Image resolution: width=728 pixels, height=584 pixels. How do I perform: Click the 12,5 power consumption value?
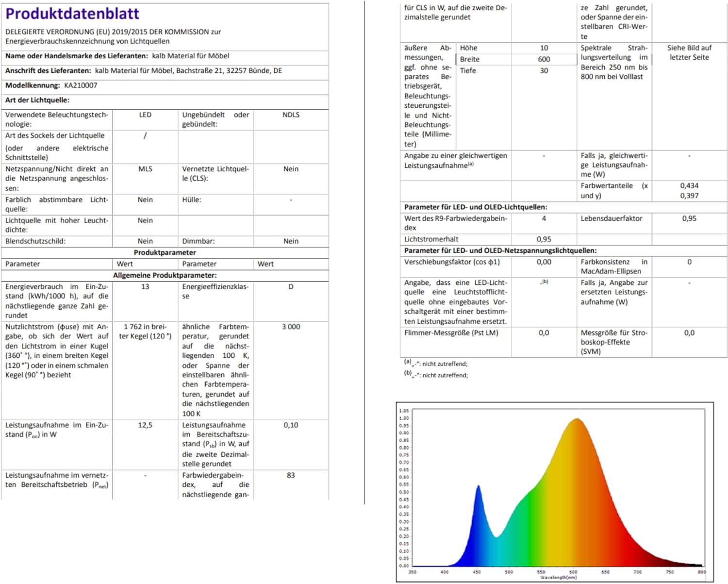(x=145, y=425)
